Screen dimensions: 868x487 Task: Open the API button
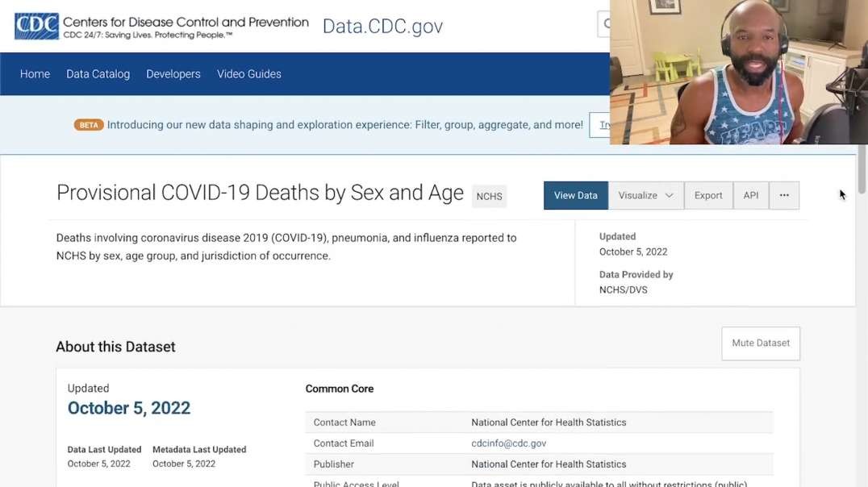tap(751, 195)
